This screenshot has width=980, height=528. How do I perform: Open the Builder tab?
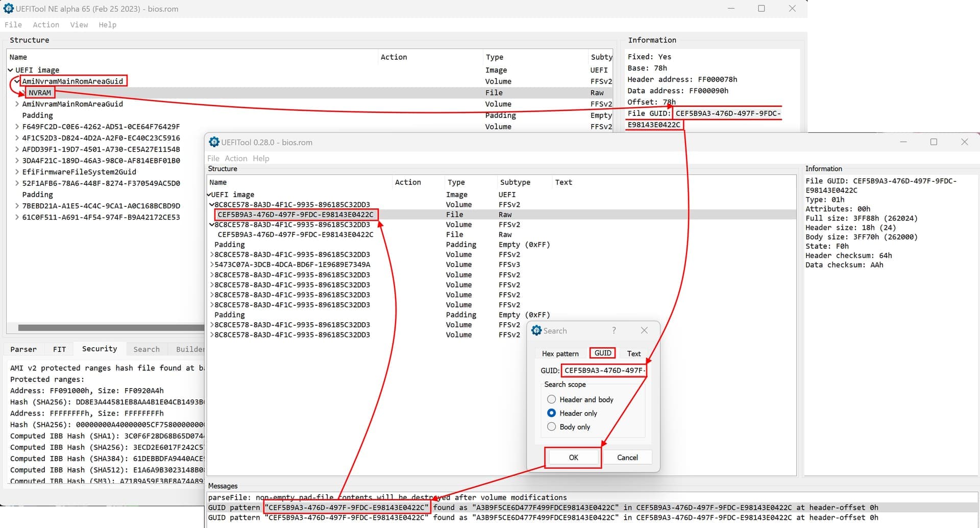(x=189, y=349)
